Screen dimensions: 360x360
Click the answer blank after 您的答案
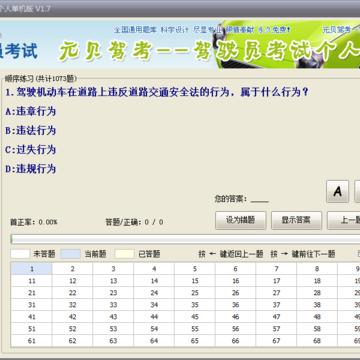pos(260,200)
